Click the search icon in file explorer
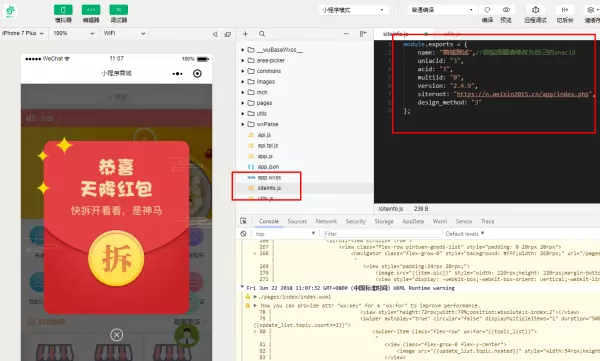The height and width of the screenshot is (361, 600). click(x=262, y=34)
